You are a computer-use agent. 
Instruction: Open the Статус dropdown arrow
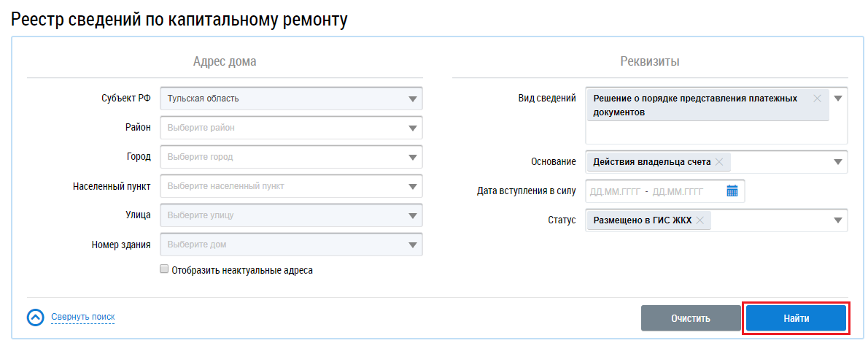tap(838, 220)
